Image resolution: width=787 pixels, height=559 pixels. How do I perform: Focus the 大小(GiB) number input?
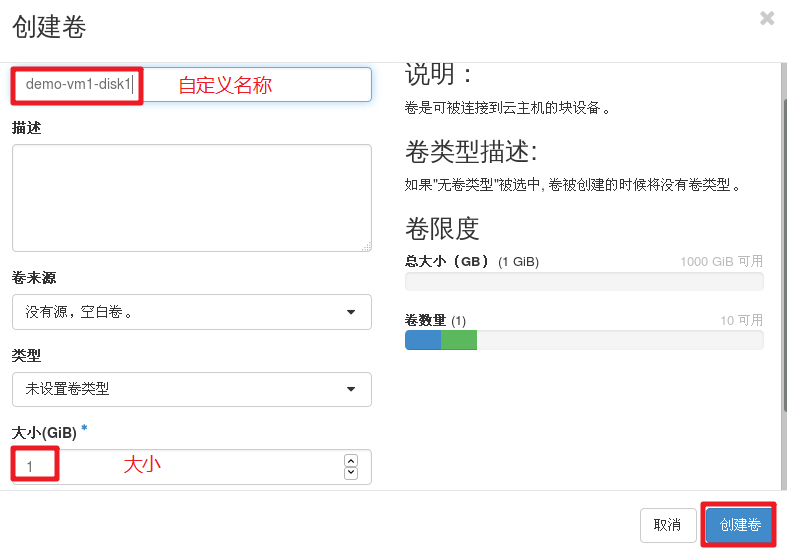click(180, 467)
